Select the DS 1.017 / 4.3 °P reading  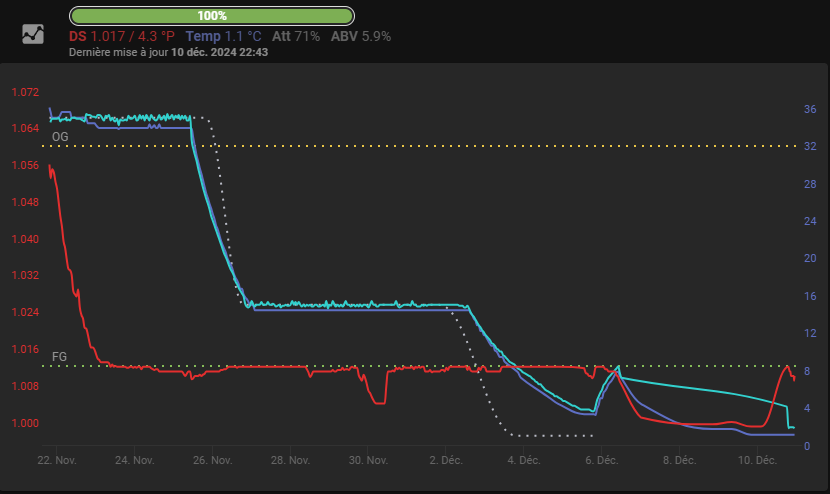tap(121, 36)
